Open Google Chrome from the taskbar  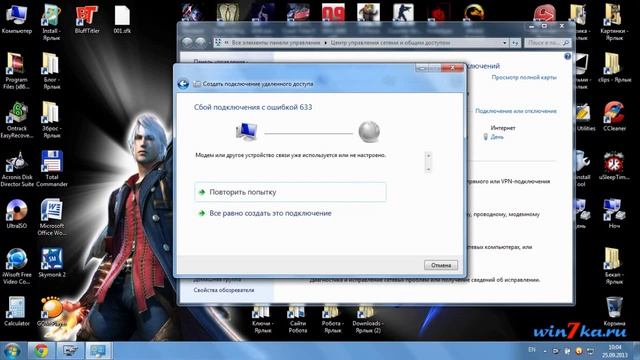(41, 351)
